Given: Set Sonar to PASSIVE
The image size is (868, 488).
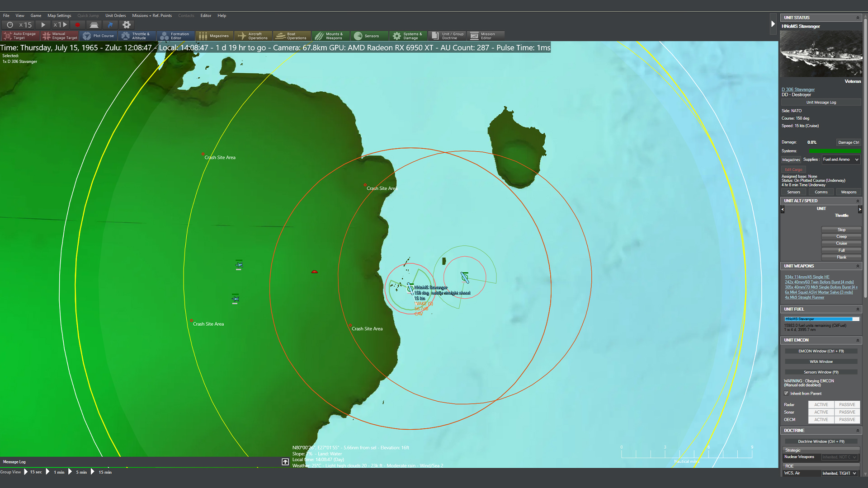Looking at the screenshot, I should point(847,412).
